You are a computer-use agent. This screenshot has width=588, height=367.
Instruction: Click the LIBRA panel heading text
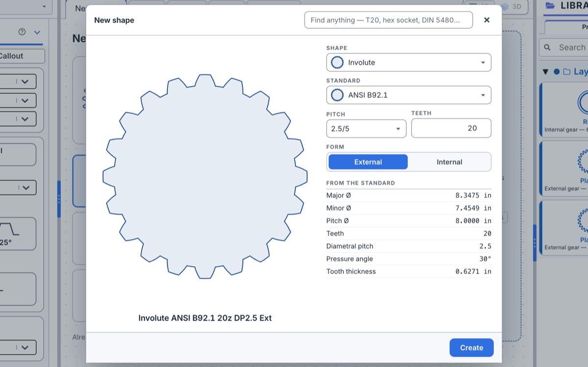click(574, 5)
